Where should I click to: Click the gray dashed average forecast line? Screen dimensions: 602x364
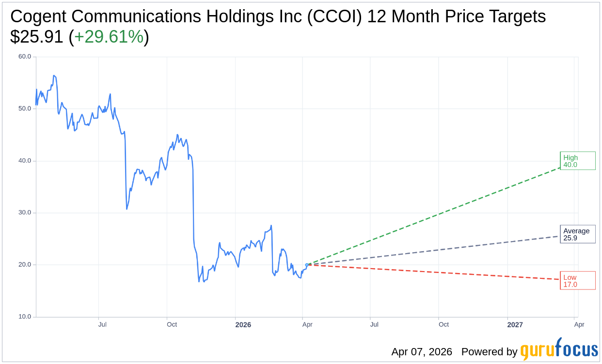point(436,250)
